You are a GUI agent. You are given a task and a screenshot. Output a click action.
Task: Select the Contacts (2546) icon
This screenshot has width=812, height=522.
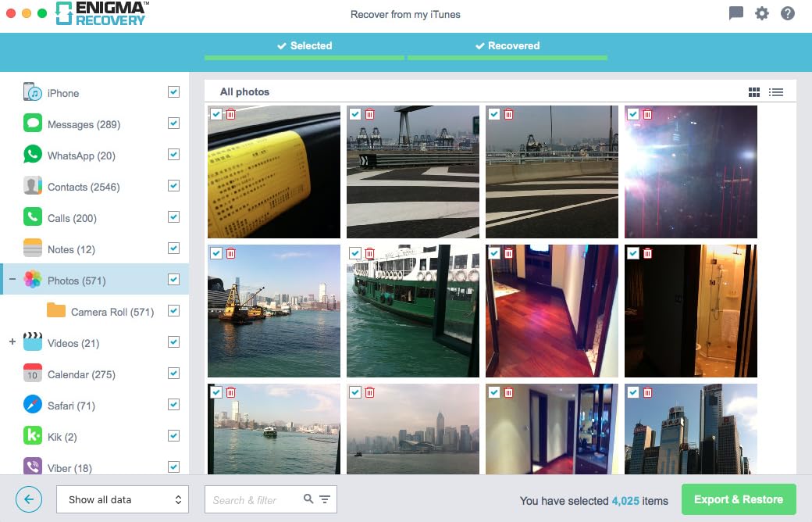(x=33, y=185)
